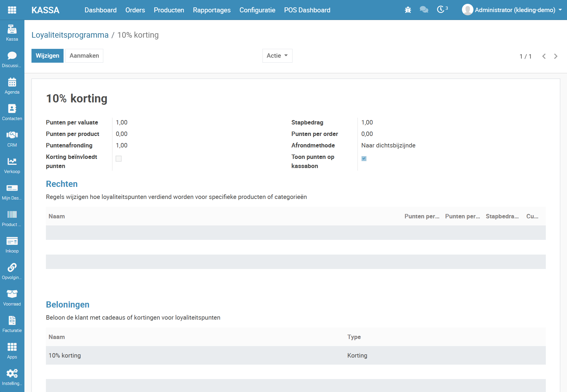The width and height of the screenshot is (567, 392).
Task: Click the Korting type cell
Action: [x=357, y=356]
